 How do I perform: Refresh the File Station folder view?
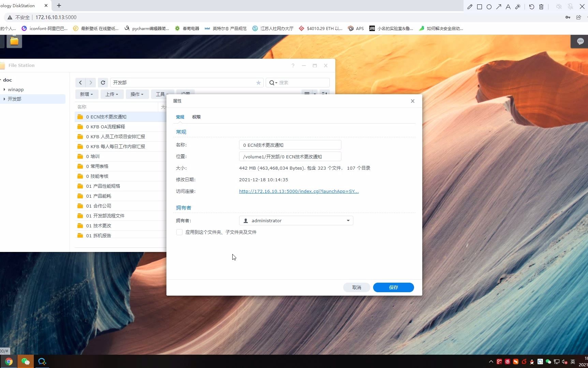click(103, 83)
